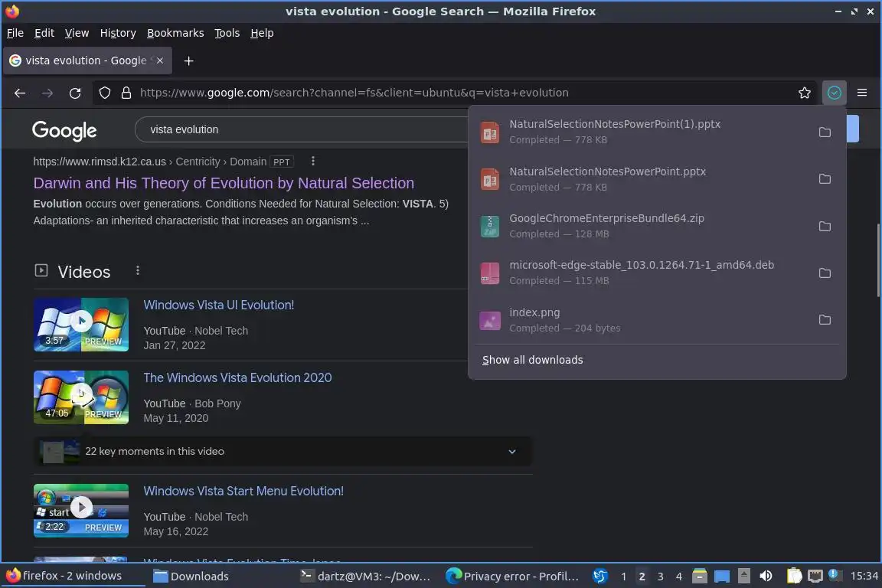Go to Google home via the logo
882x588 pixels.
pyautogui.click(x=64, y=130)
